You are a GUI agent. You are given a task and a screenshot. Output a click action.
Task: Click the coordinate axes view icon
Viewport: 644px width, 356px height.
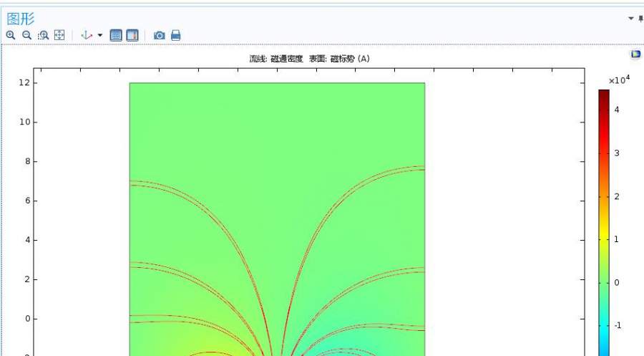click(x=87, y=35)
